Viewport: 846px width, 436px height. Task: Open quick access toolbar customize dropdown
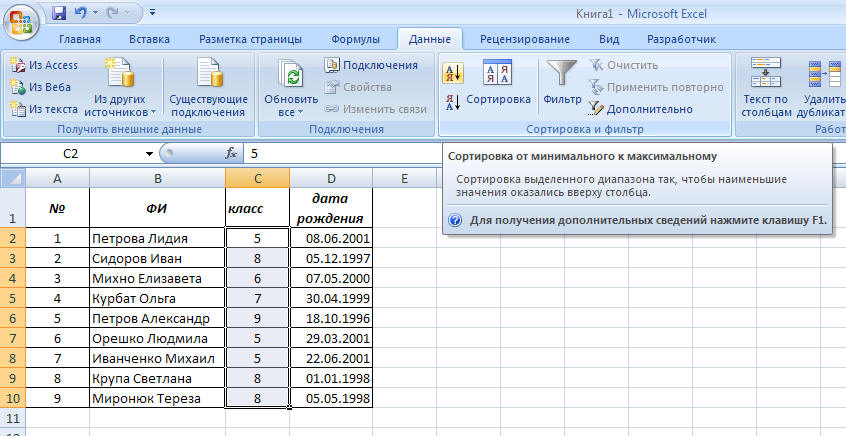(151, 14)
